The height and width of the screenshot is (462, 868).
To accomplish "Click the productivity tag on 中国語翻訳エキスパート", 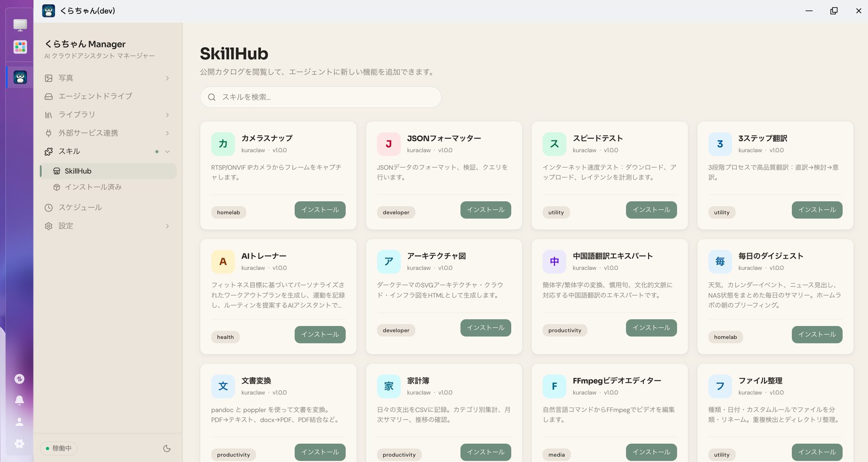I will (x=565, y=330).
